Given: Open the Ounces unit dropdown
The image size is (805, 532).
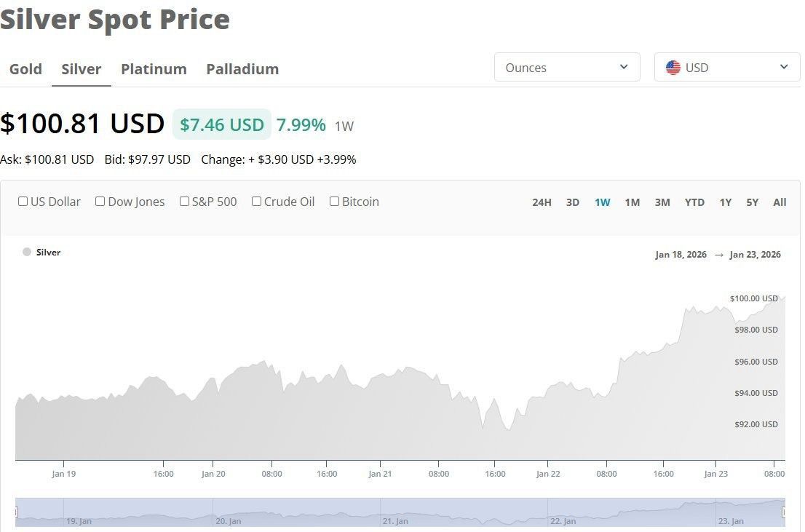Looking at the screenshot, I should pos(567,67).
